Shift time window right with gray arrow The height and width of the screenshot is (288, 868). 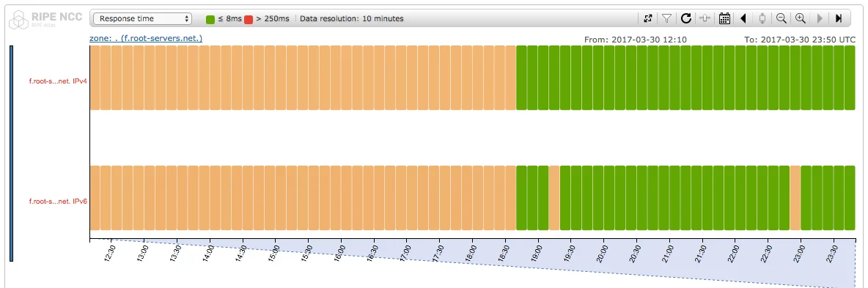[x=820, y=18]
